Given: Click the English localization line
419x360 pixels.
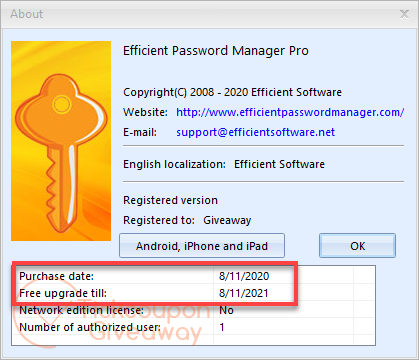Looking at the screenshot, I should point(224,164).
